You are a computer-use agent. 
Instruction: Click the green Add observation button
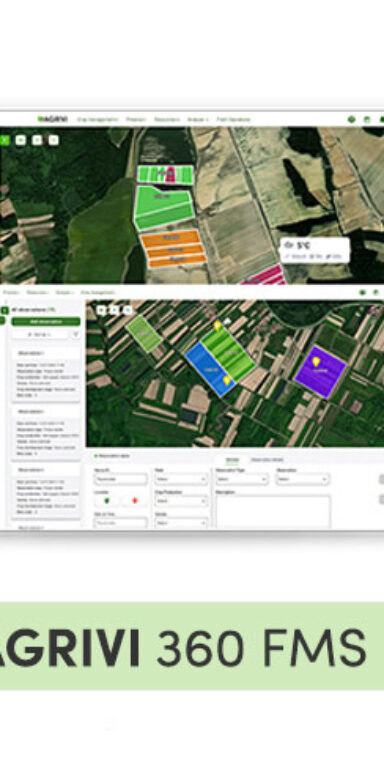pos(46,321)
